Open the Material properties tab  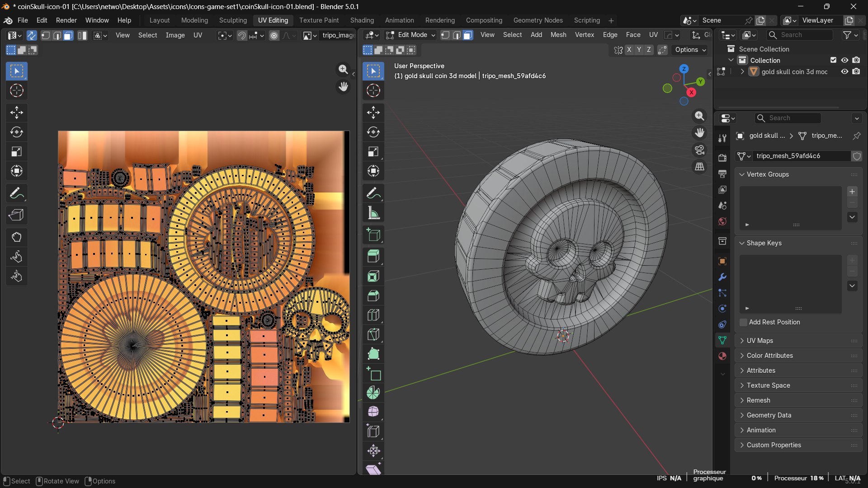(x=722, y=356)
